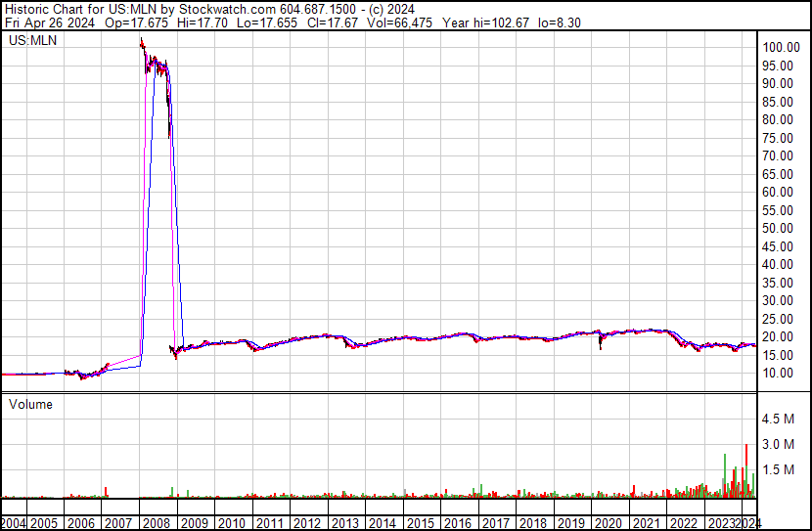Select the 2013 year on time axis
The width and height of the screenshot is (812, 531).
pyautogui.click(x=345, y=523)
